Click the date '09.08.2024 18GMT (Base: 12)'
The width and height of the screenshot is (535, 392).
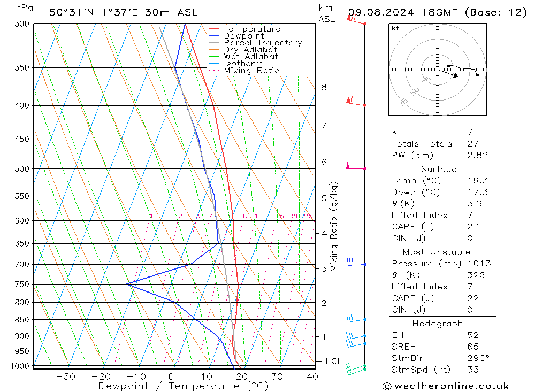(438, 12)
